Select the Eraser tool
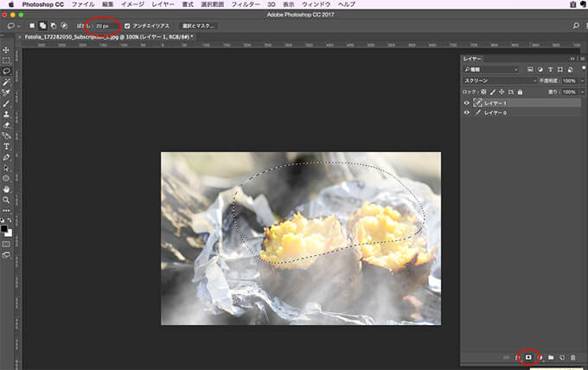The width and height of the screenshot is (588, 370). click(x=6, y=124)
